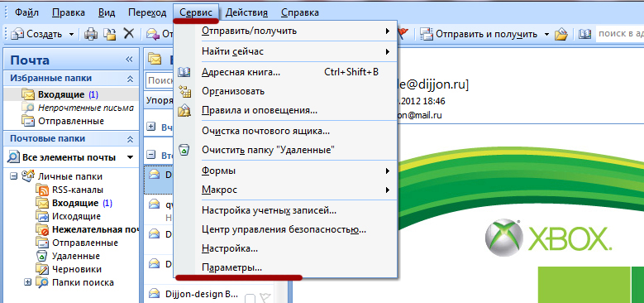The image size is (644, 303).
Task: Collapse the Избранные папки section
Action: point(130,78)
